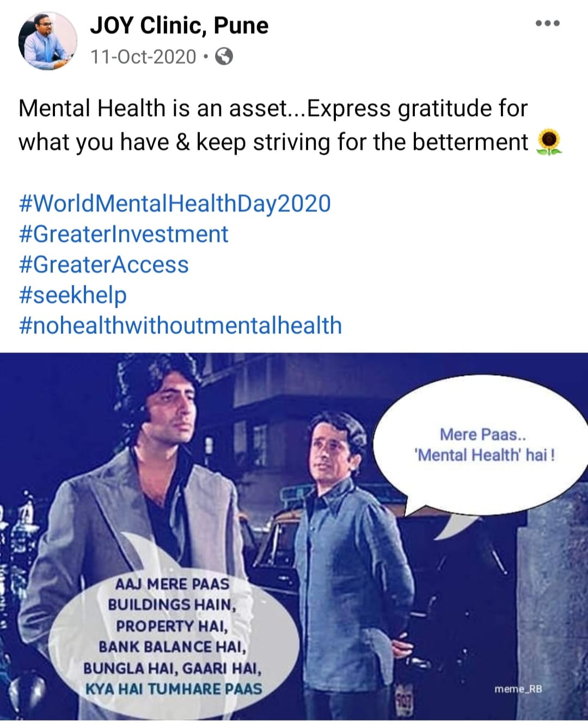Open the #seekhelp hashtag
588x725 pixels.
coord(72,295)
